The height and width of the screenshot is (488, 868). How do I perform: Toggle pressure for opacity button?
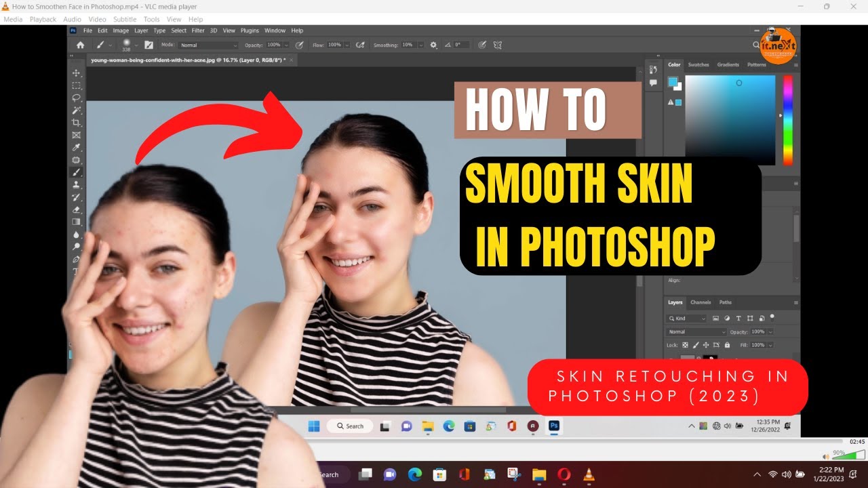[x=298, y=45]
